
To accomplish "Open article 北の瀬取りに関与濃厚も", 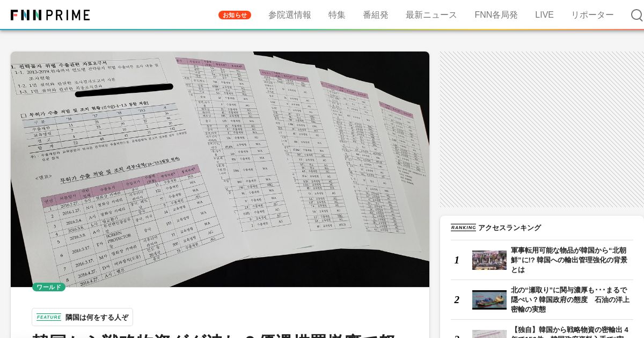I will (570, 300).
